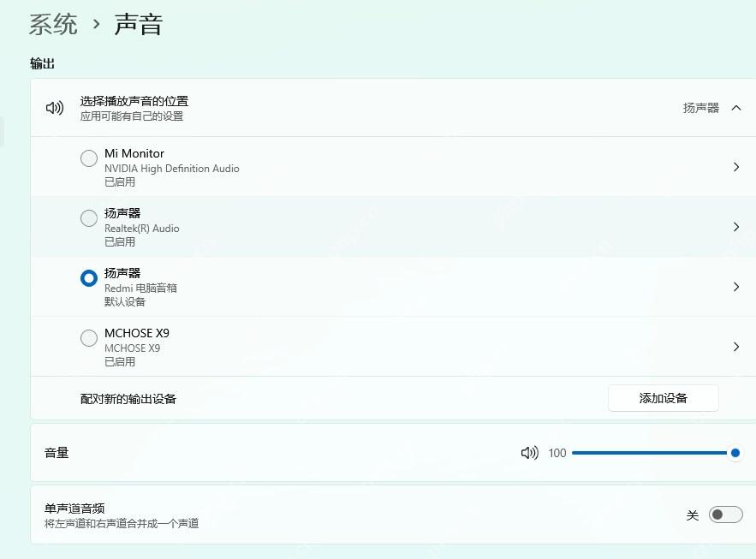756x559 pixels.
Task: Click the speaker icon beside 选择播放声音的位置
Action: (x=55, y=108)
